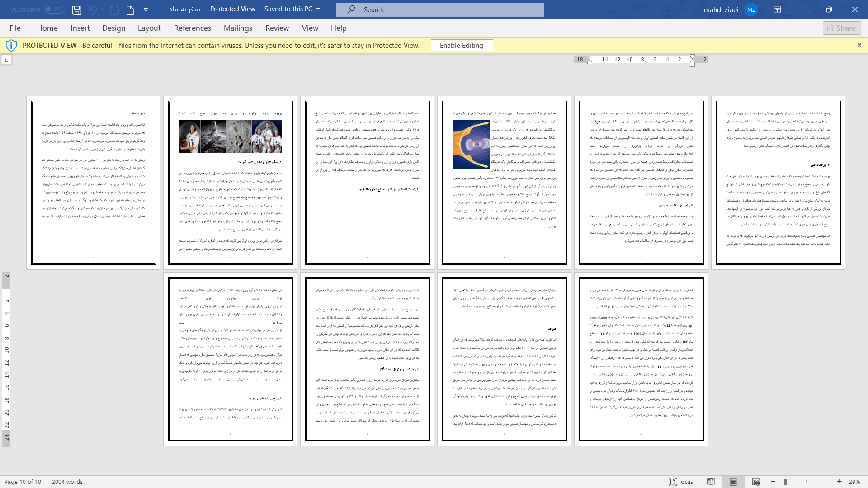Click the zoom percentage indicator

(856, 481)
